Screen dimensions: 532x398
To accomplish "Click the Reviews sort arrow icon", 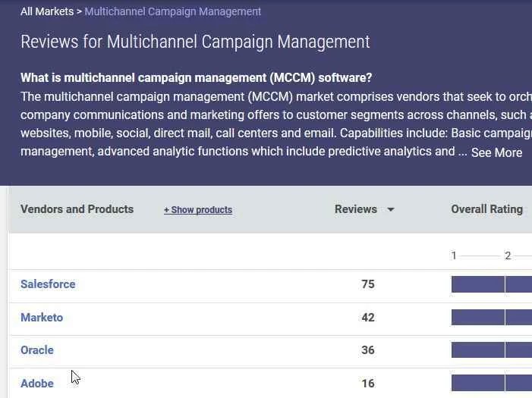I will click(x=391, y=210).
